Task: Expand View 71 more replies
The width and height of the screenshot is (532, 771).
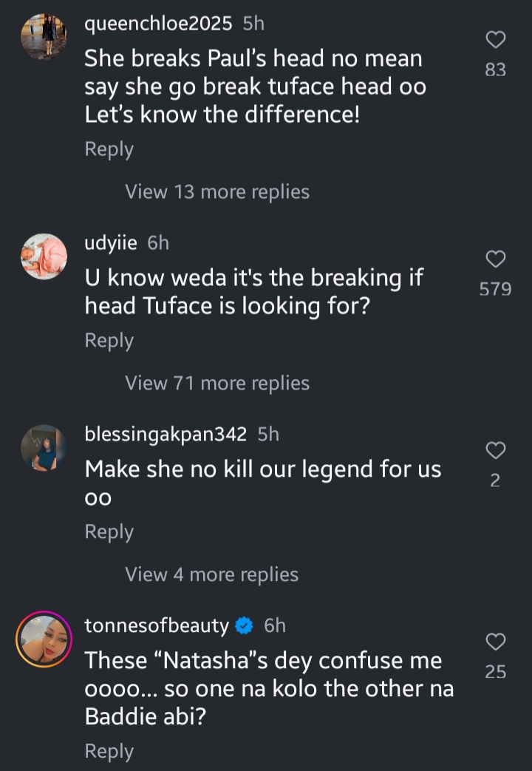Action: coord(217,383)
